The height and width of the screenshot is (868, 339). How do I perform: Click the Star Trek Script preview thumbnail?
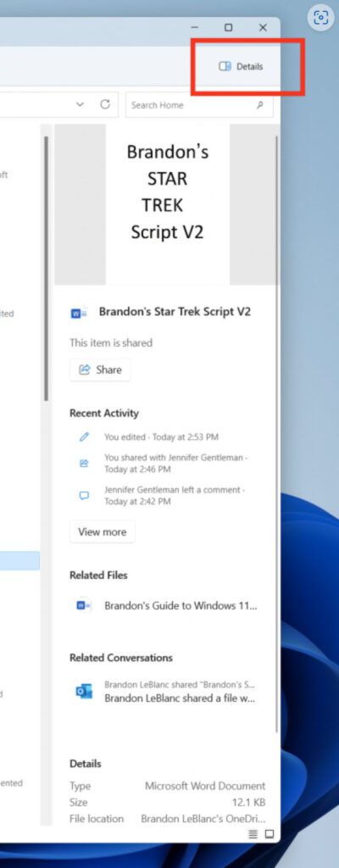(x=167, y=204)
